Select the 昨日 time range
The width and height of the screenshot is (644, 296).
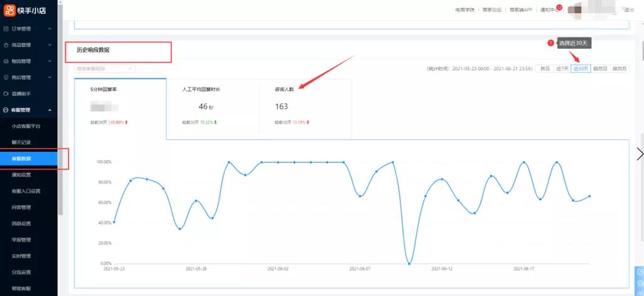click(x=545, y=68)
